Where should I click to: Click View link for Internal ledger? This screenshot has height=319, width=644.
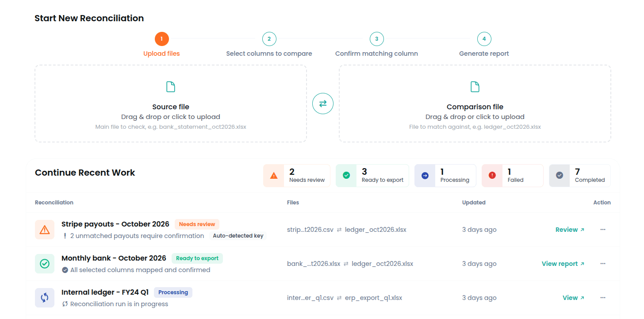tap(573, 298)
